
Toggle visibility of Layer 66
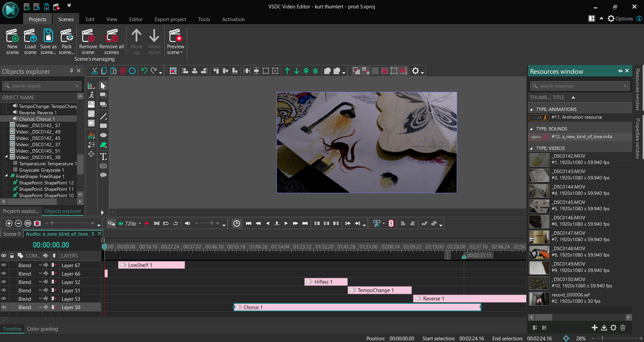coord(4,273)
